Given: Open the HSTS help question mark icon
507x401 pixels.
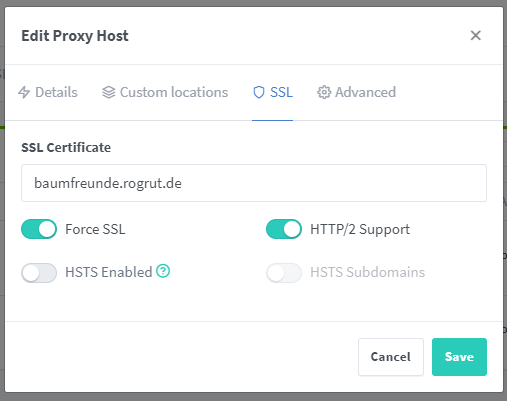Looking at the screenshot, I should (163, 271).
